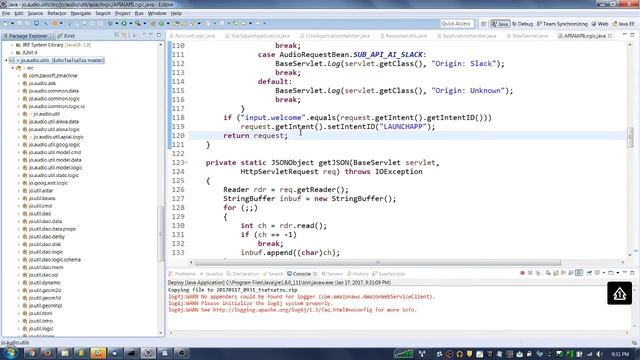Click the green Run toolbar icon

124,24
